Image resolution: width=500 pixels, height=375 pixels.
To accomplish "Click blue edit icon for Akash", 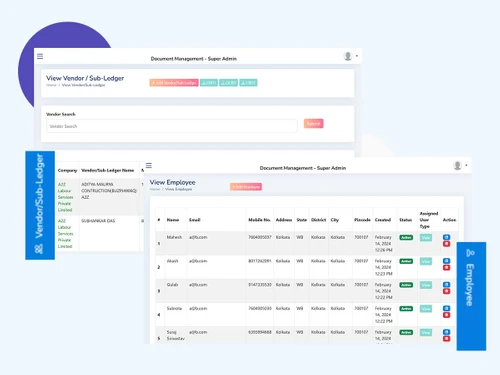I will point(446,261).
